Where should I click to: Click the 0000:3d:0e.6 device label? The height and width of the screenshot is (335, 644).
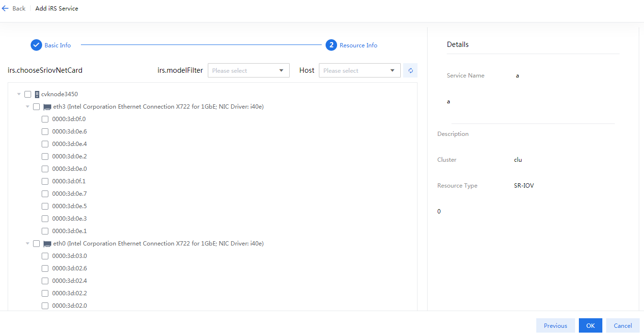tap(69, 132)
